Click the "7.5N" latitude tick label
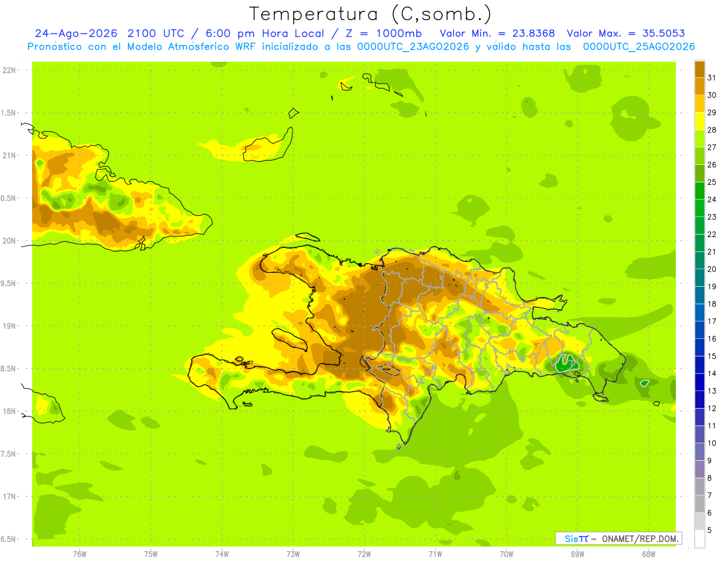The width and height of the screenshot is (728, 562). pos(8,454)
